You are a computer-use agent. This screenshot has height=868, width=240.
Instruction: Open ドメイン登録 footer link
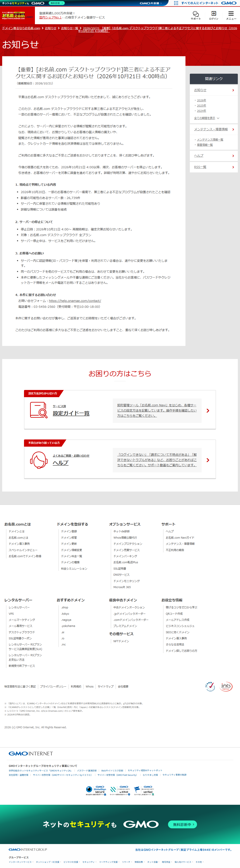(69, 531)
